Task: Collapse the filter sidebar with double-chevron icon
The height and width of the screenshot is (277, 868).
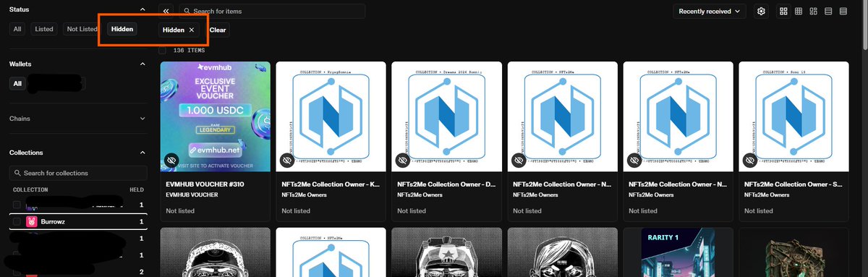Action: (166, 11)
